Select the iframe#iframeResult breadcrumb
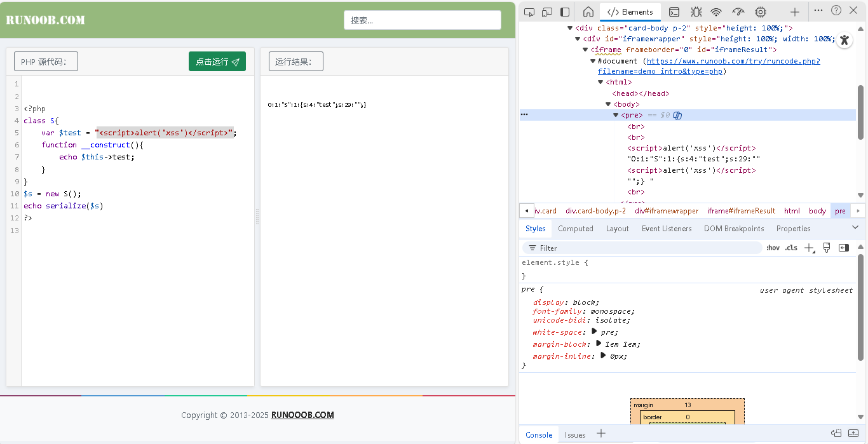The height and width of the screenshot is (444, 868). [x=741, y=211]
